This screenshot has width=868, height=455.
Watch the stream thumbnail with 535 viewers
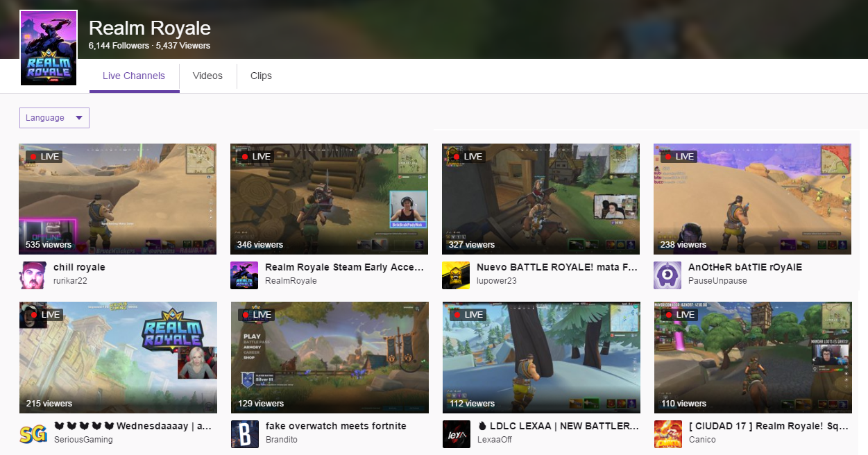click(x=118, y=199)
